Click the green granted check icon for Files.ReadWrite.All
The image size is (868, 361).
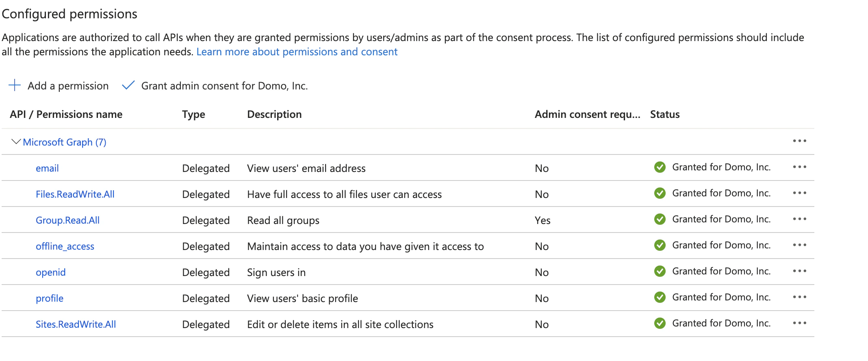(x=660, y=193)
